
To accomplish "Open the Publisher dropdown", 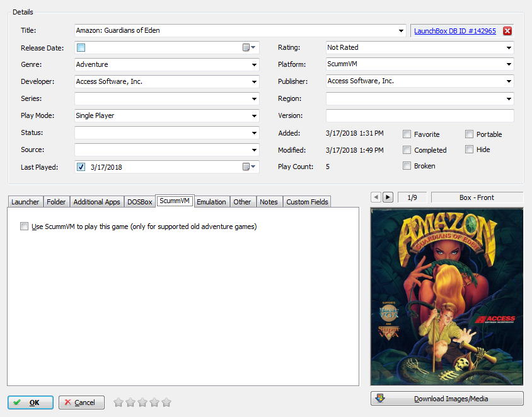I will [509, 81].
